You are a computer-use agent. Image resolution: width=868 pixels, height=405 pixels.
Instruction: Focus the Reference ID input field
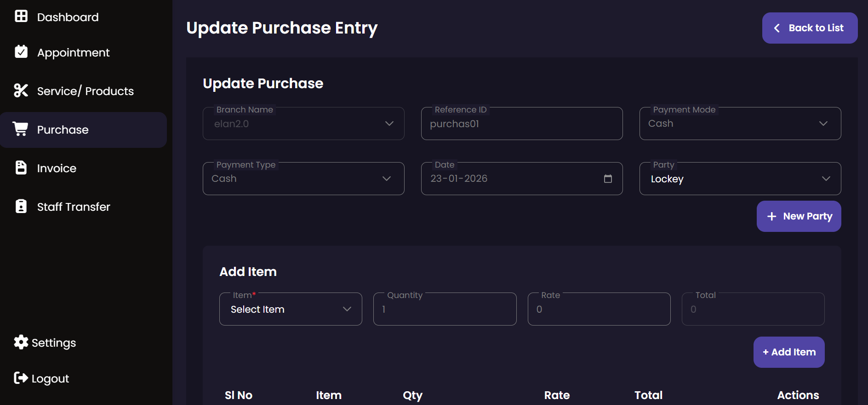521,124
